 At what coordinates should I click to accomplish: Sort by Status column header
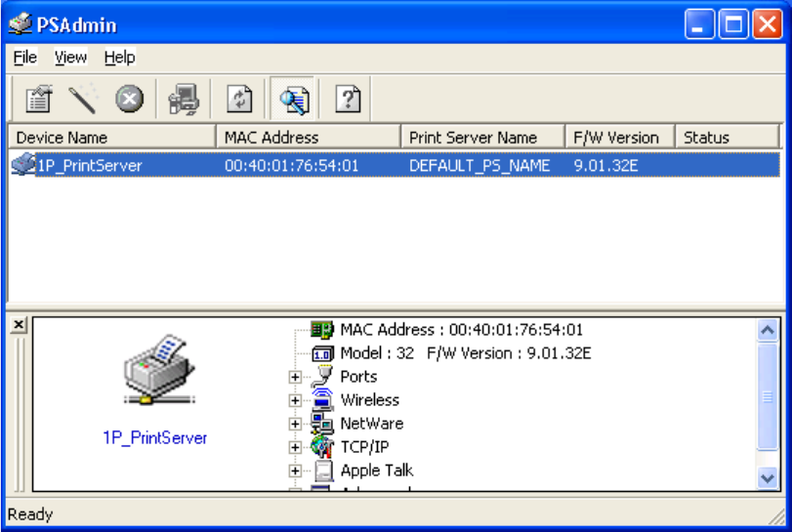tap(728, 137)
